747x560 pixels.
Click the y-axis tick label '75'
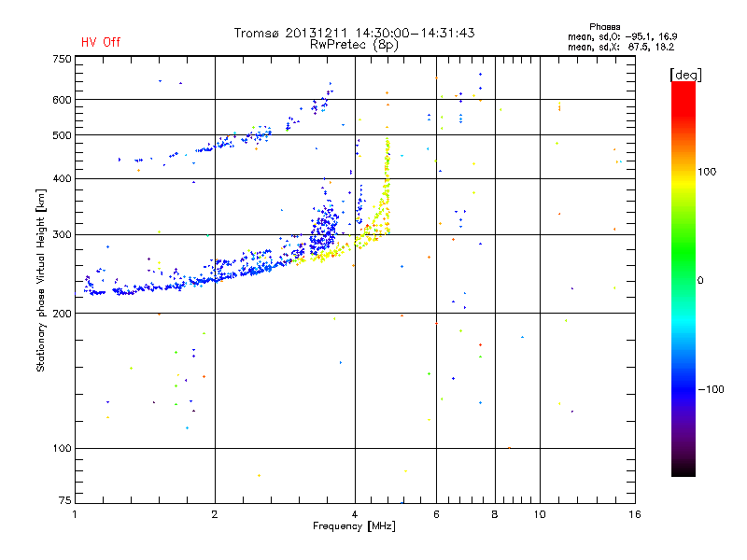point(65,500)
